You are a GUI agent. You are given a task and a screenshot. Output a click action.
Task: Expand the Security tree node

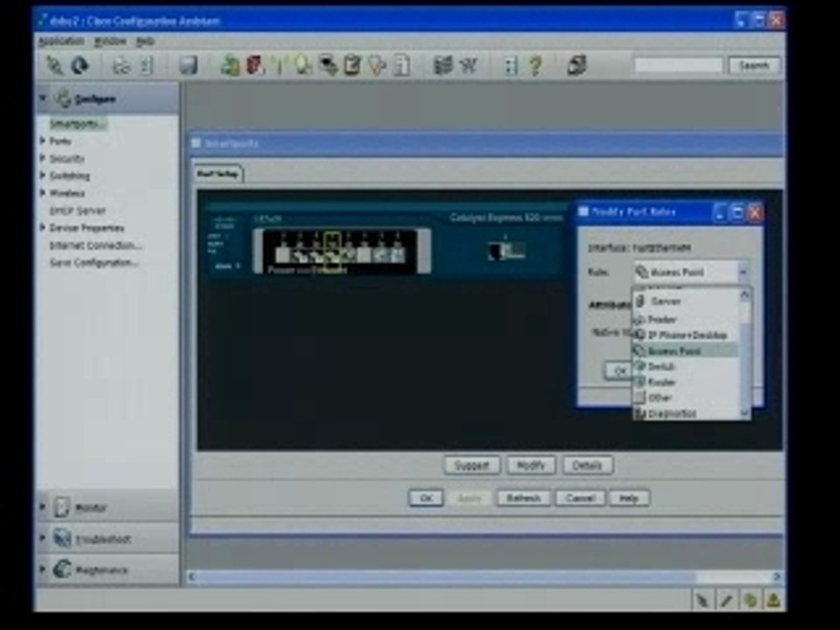coord(42,158)
